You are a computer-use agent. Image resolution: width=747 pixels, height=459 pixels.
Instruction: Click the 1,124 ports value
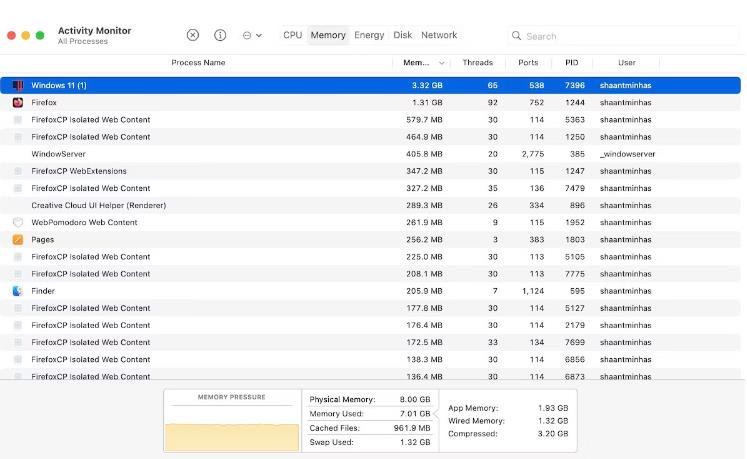pyautogui.click(x=533, y=291)
